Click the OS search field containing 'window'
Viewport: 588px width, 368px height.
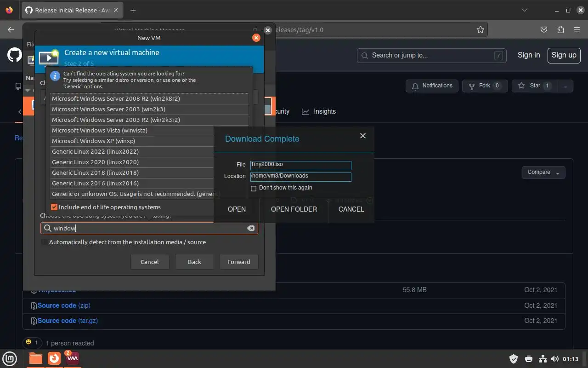149,228
